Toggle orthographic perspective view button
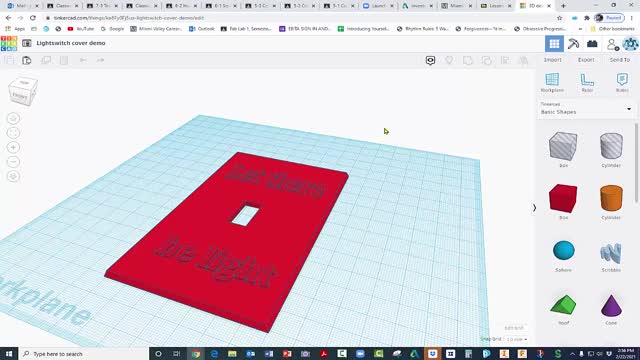This screenshot has height=360, width=640. (13, 176)
